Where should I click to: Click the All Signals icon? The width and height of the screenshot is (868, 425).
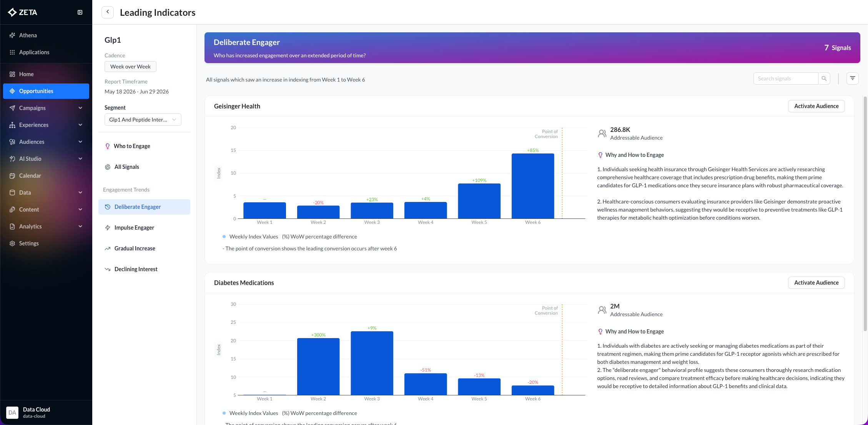click(x=108, y=167)
